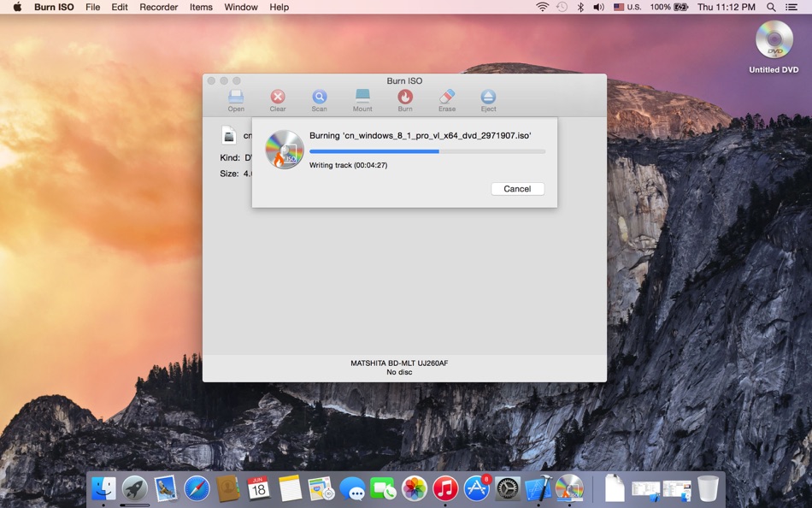This screenshot has height=508, width=812.
Task: Click the Scan toolbar icon
Action: (x=319, y=97)
